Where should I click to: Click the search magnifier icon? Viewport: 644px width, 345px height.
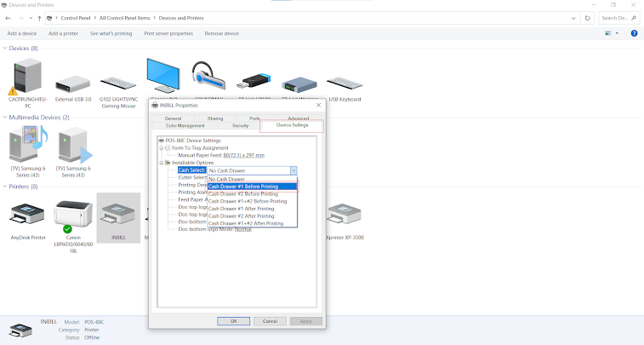coord(634,18)
